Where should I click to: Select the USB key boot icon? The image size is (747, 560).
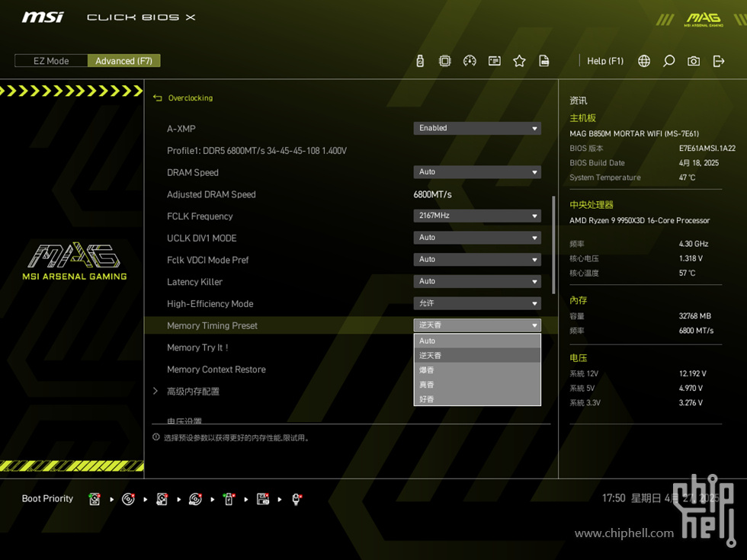click(x=229, y=499)
